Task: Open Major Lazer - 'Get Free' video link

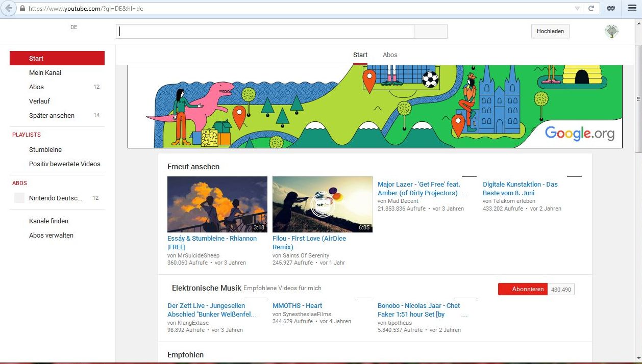Action: tap(422, 189)
